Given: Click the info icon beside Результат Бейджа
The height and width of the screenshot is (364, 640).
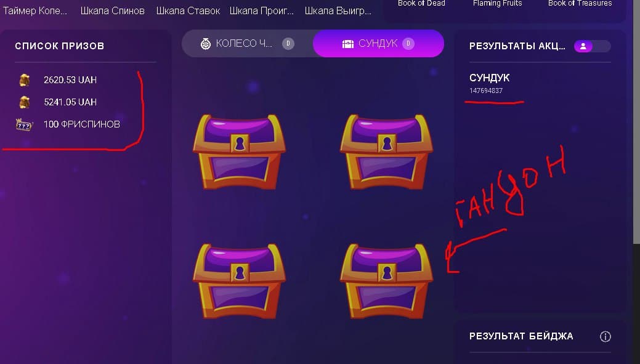Looking at the screenshot, I should click(606, 337).
